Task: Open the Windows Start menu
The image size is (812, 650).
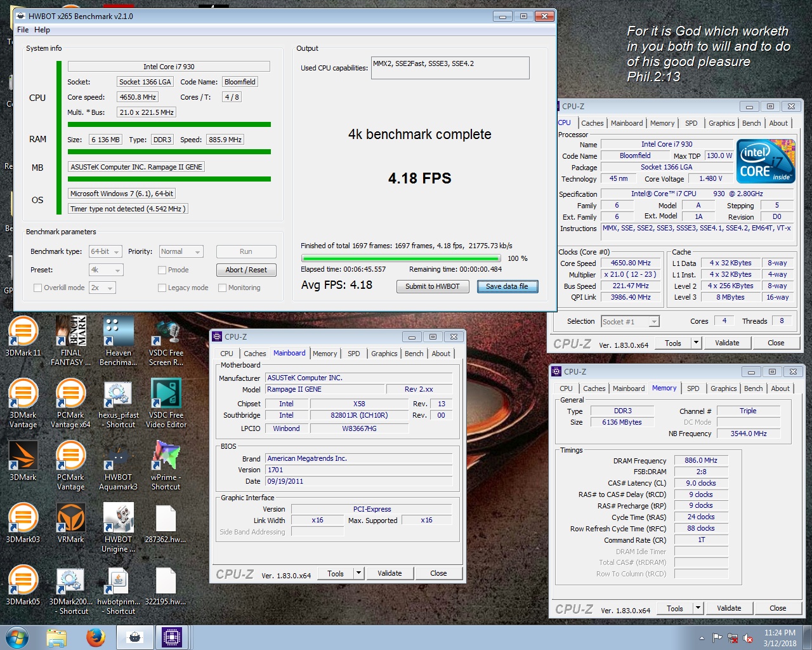Action: point(17,637)
